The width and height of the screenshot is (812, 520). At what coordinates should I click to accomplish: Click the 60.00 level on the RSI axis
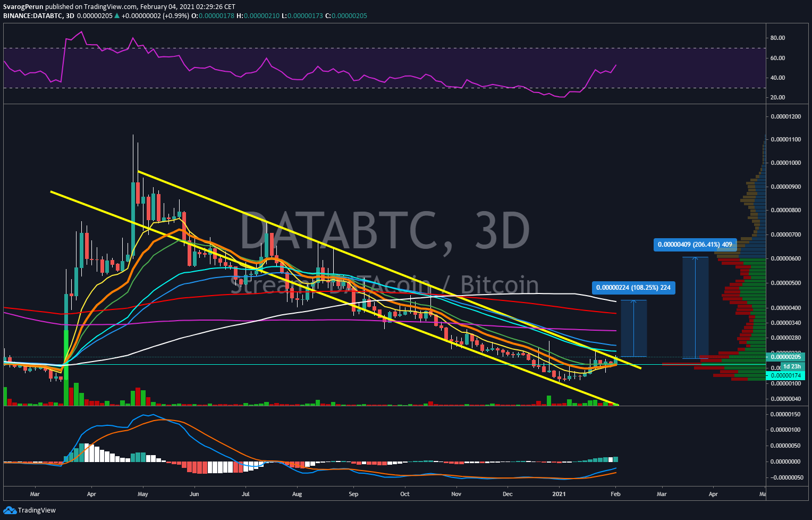[777, 58]
